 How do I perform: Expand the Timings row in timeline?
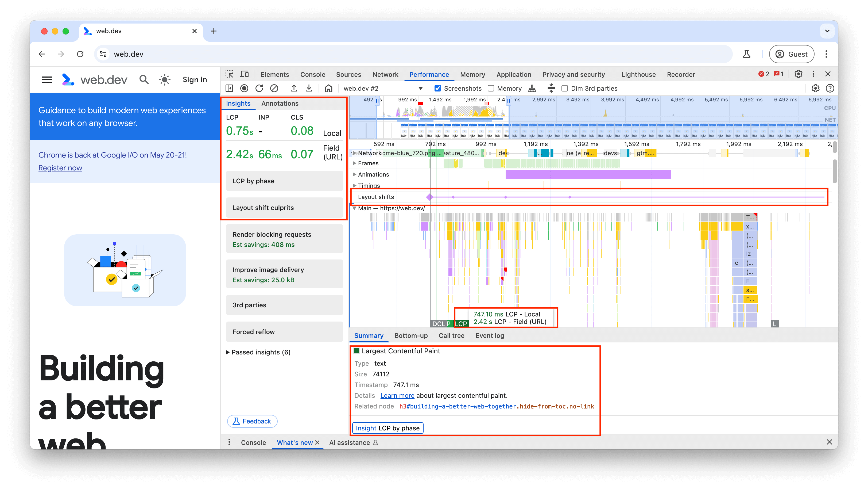click(x=354, y=185)
